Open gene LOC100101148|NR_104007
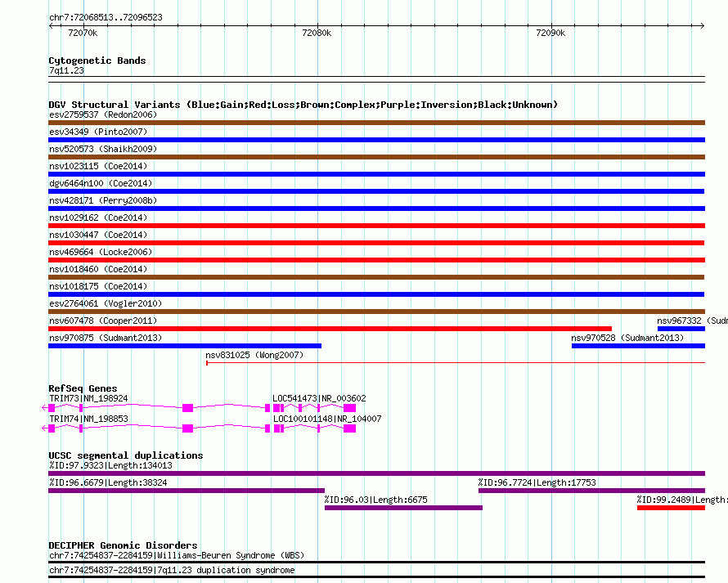This screenshot has width=728, height=583. [x=327, y=419]
